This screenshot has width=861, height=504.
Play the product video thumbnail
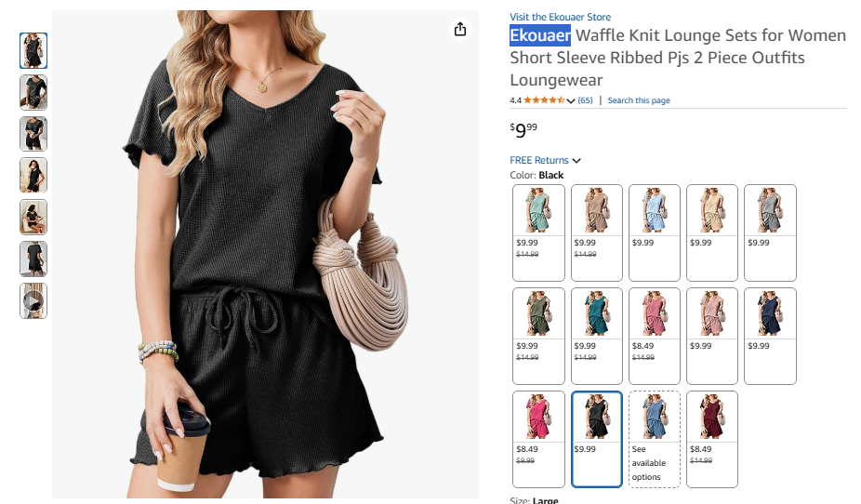(33, 301)
